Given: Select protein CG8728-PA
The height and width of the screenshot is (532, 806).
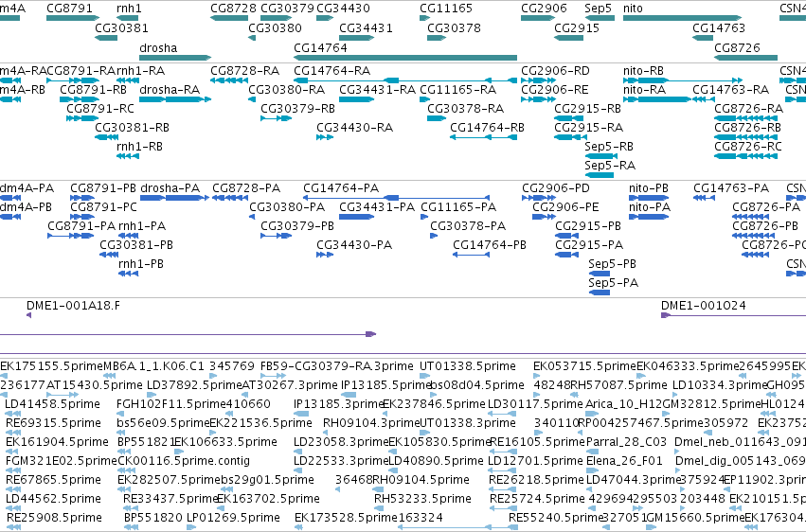Looking at the screenshot, I should point(246,188).
